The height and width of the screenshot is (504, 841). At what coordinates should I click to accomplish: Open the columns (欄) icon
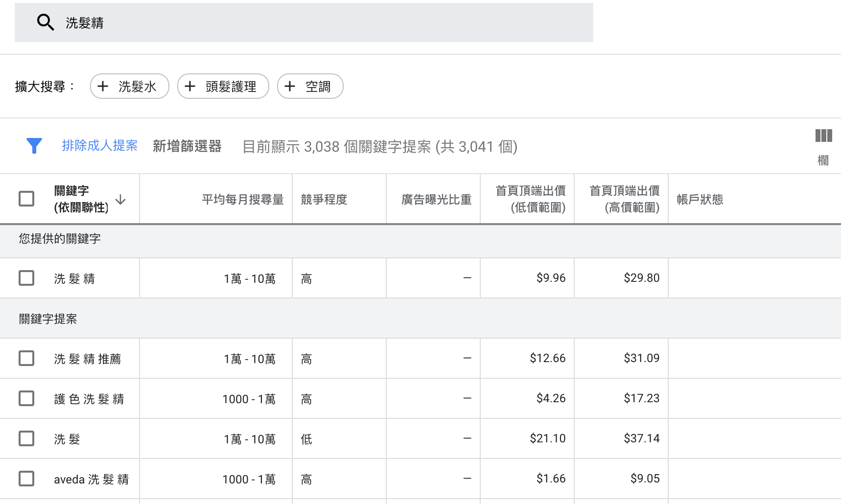823,147
